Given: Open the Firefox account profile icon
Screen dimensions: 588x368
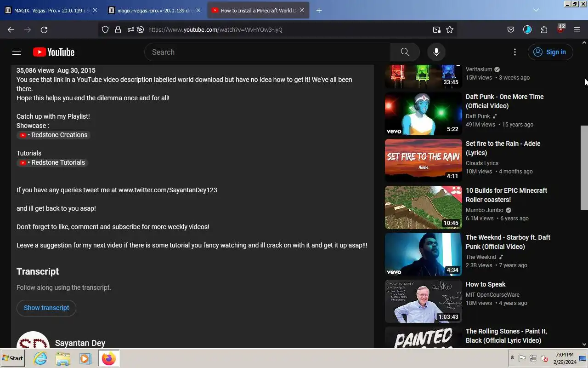Looking at the screenshot, I should (x=527, y=29).
